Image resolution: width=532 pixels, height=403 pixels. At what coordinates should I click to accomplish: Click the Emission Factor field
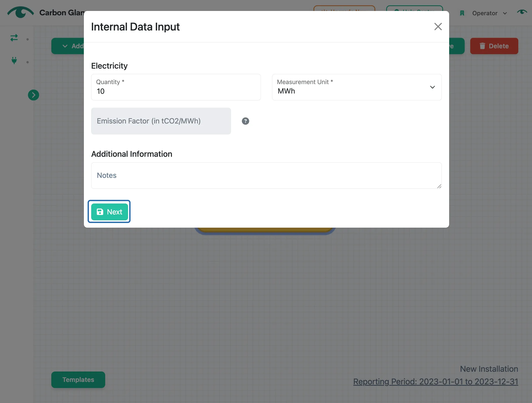coord(161,121)
